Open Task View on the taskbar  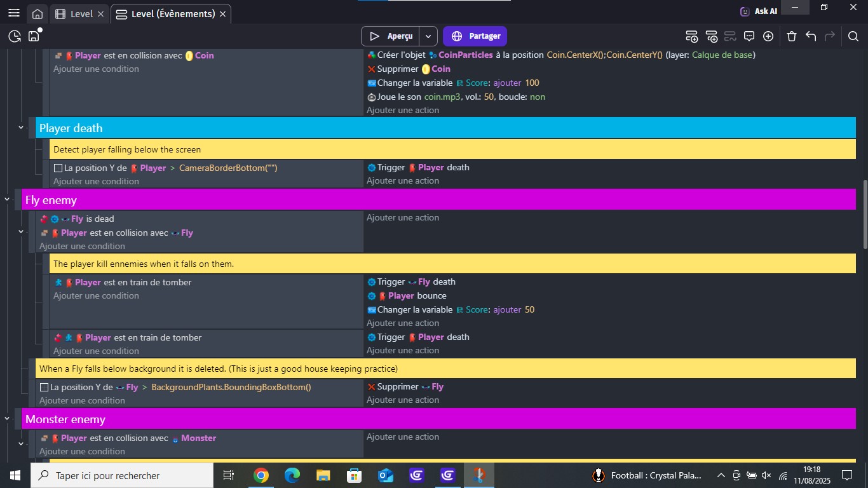coord(229,475)
